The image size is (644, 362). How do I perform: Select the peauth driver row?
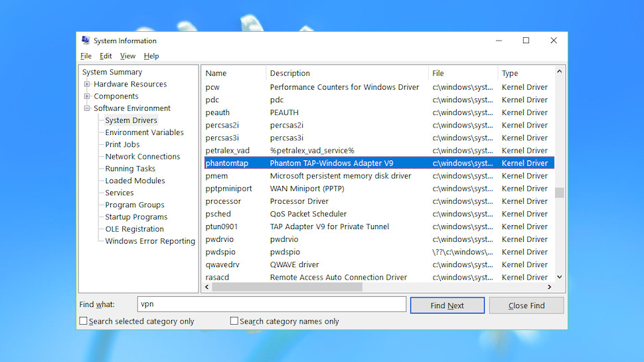[x=379, y=113]
